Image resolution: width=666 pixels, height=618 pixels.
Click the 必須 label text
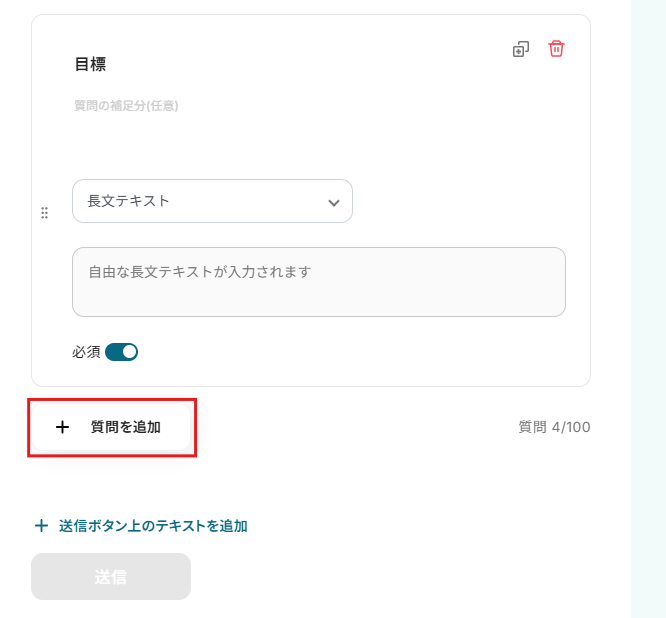click(86, 352)
